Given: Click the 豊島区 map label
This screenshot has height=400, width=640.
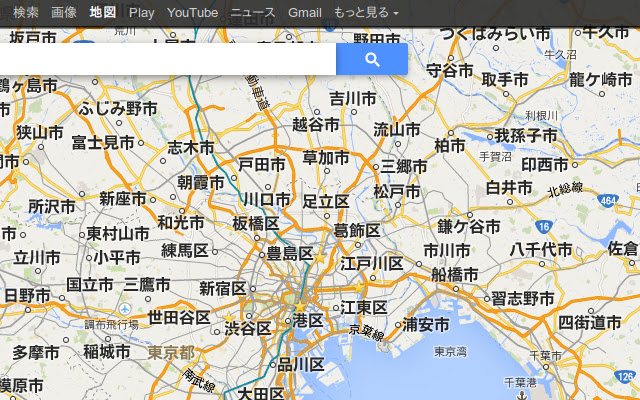Looking at the screenshot, I should (x=290, y=254).
